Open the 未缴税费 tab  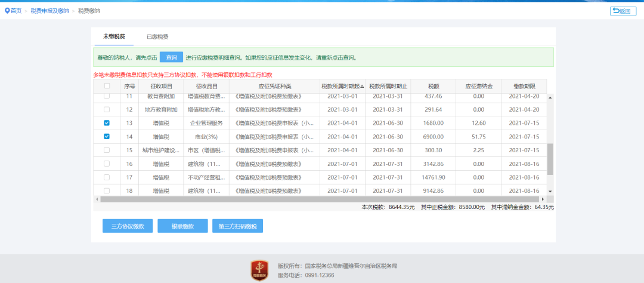[x=114, y=37]
